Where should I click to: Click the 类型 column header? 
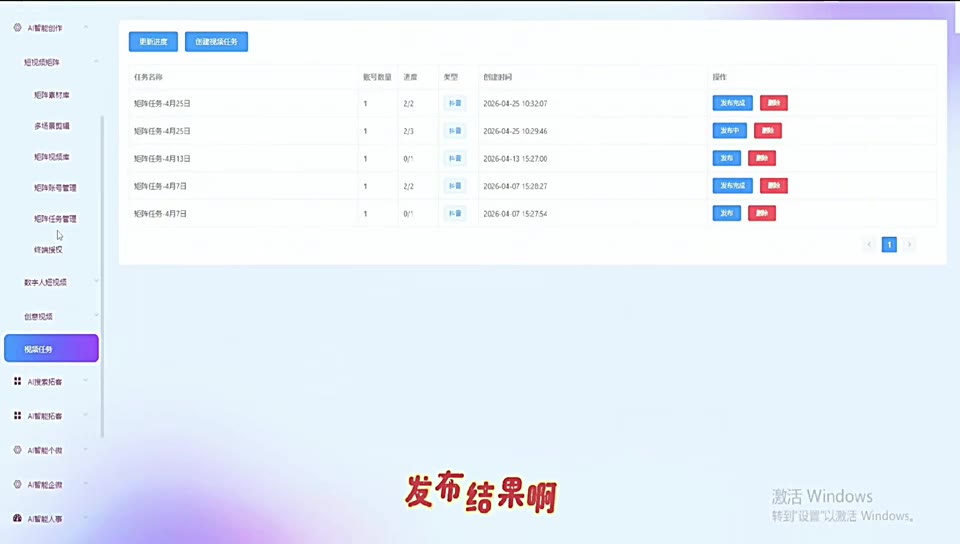451,77
